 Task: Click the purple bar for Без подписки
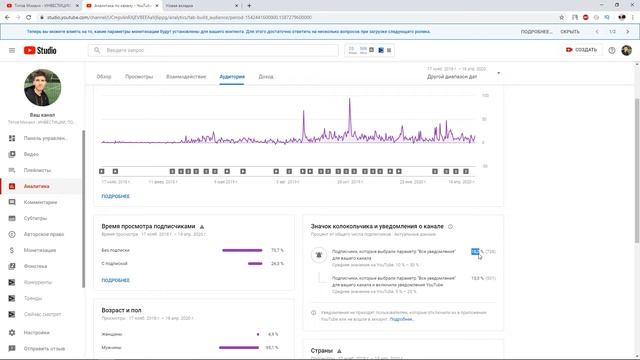pyautogui.click(x=242, y=250)
